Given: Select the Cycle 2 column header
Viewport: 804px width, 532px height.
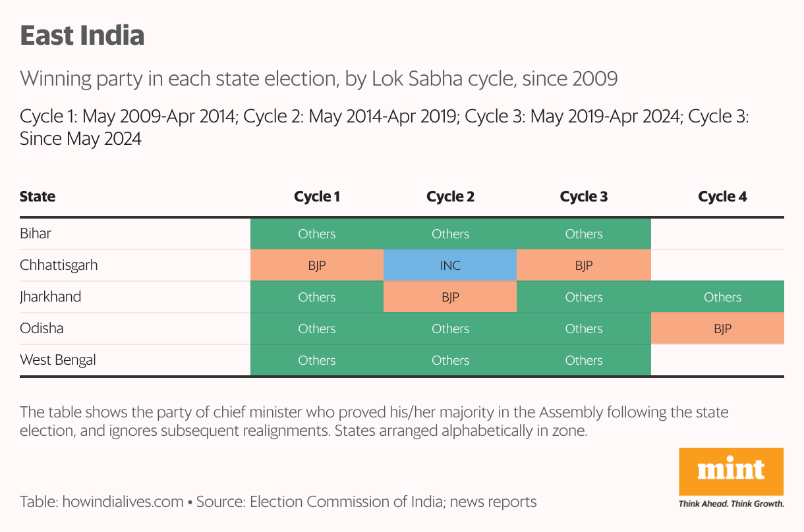Looking at the screenshot, I should 450,196.
